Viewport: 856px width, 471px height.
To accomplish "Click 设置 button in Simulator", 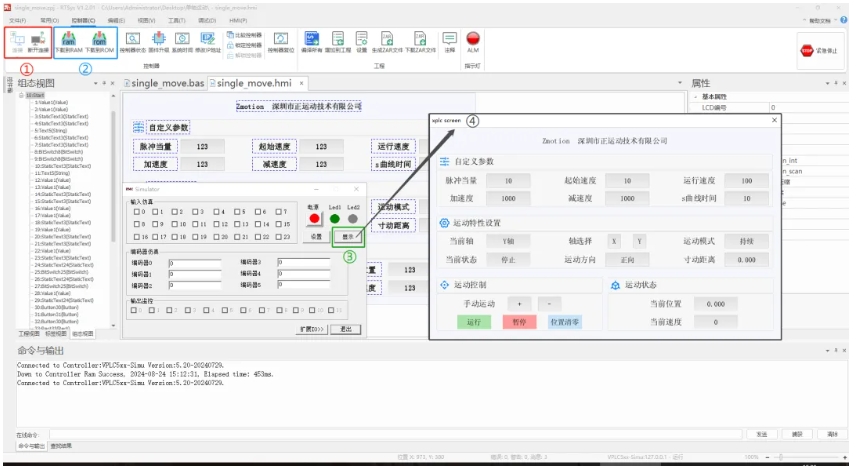I will [316, 237].
